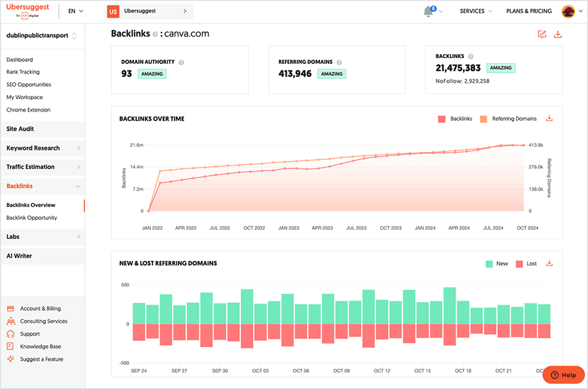
Task: Open the user profile avatar
Action: click(568, 11)
